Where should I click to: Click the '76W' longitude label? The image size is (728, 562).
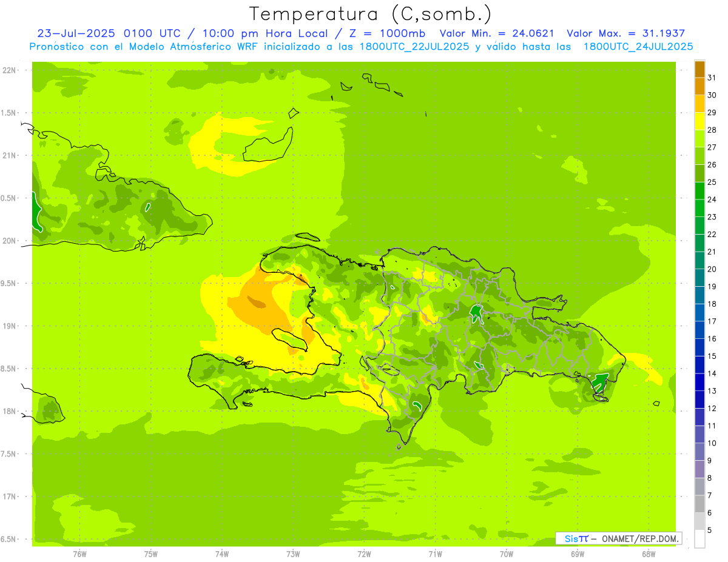(79, 554)
